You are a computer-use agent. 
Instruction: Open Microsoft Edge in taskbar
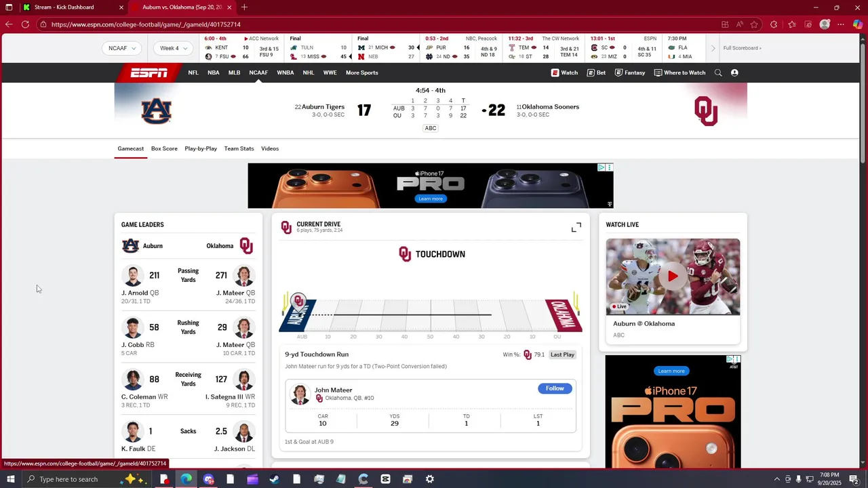pyautogui.click(x=186, y=479)
